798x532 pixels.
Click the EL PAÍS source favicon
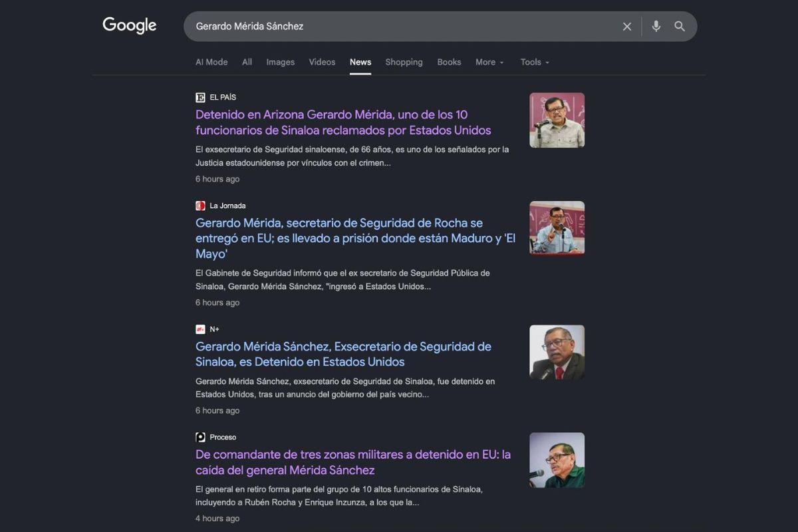[200, 97]
